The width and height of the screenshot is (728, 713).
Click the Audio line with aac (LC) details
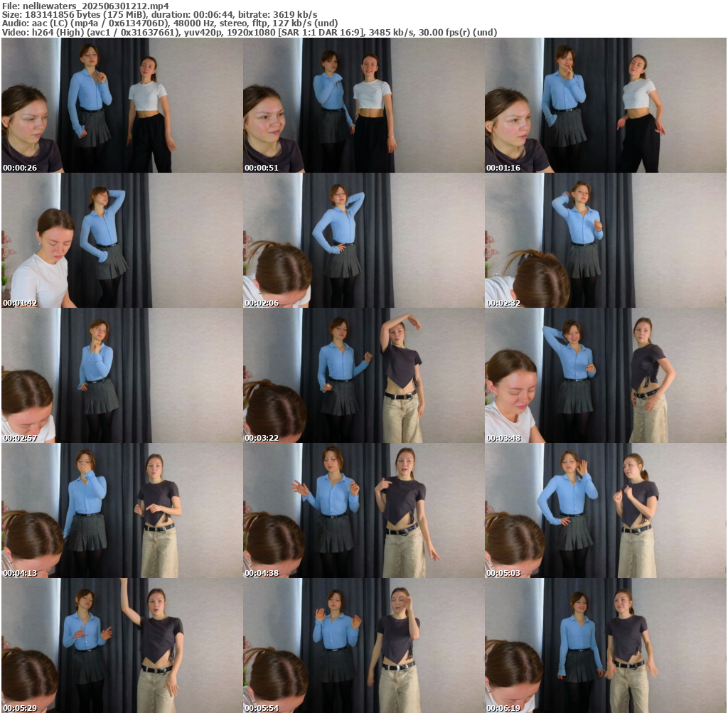170,23
